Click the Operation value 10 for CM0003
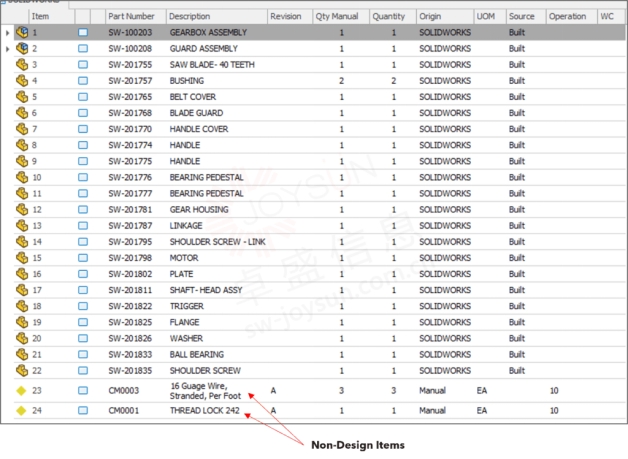 554,391
